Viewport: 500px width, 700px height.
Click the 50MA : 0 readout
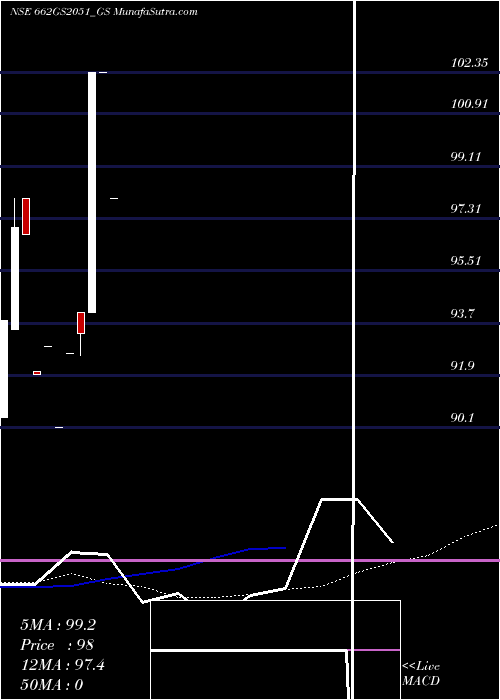(52, 685)
